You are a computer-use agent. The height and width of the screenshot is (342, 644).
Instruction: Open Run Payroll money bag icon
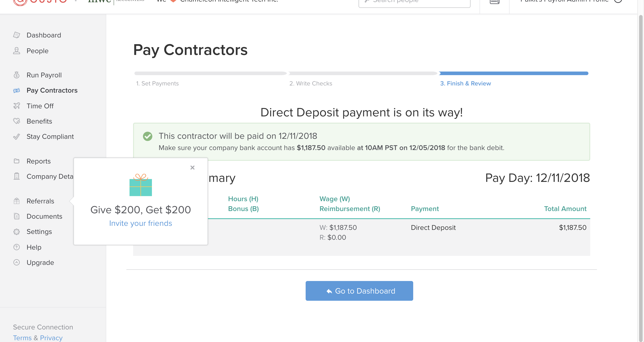click(17, 75)
